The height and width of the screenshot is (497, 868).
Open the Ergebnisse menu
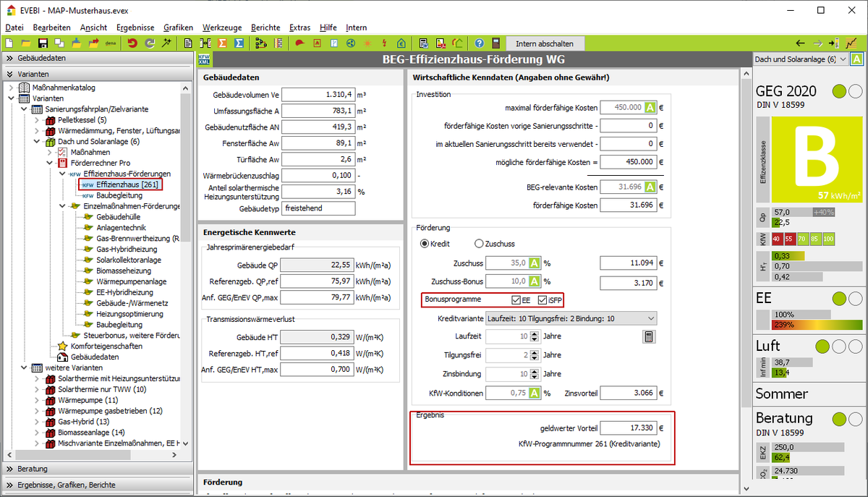click(135, 27)
